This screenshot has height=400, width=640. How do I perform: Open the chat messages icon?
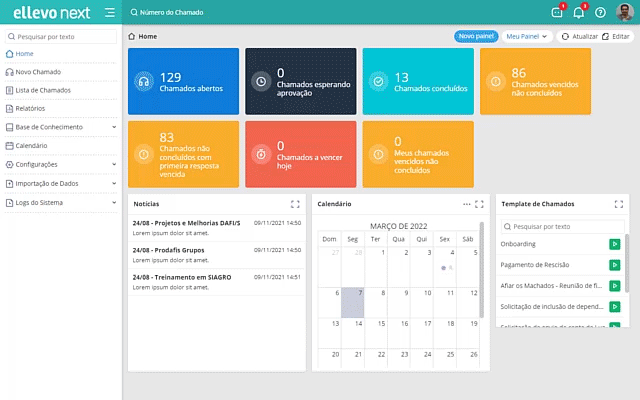pyautogui.click(x=557, y=13)
